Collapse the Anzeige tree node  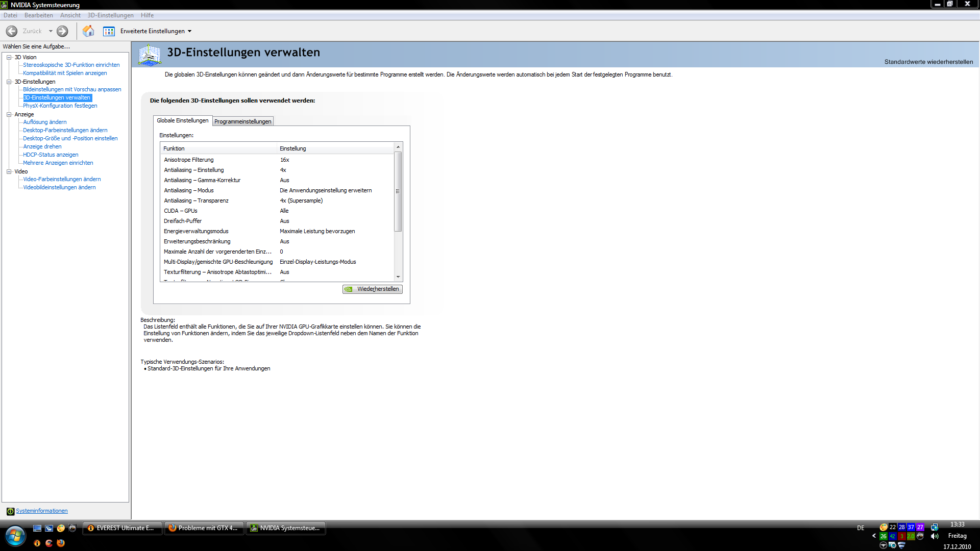(9, 114)
